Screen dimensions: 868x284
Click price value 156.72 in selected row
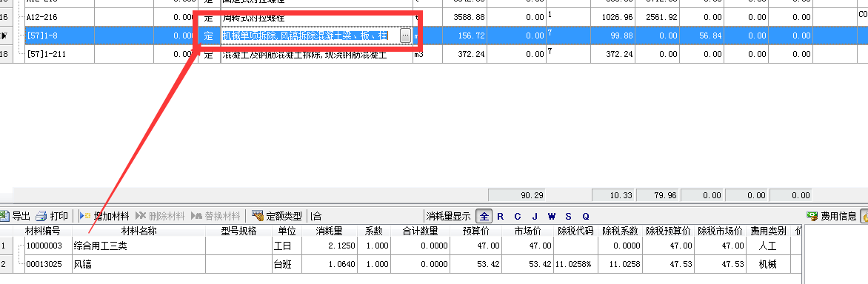(472, 36)
